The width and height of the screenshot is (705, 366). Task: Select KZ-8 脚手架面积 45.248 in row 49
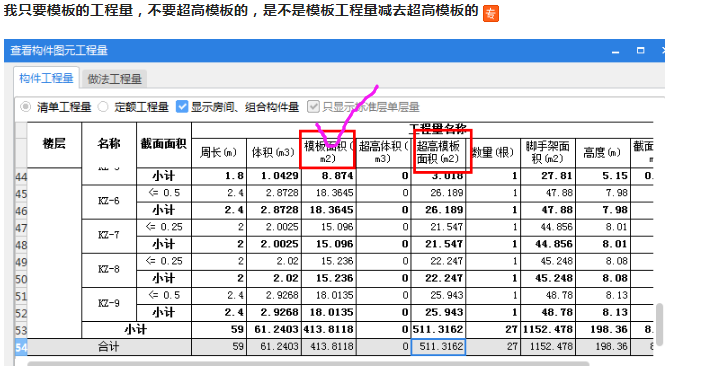click(x=548, y=262)
